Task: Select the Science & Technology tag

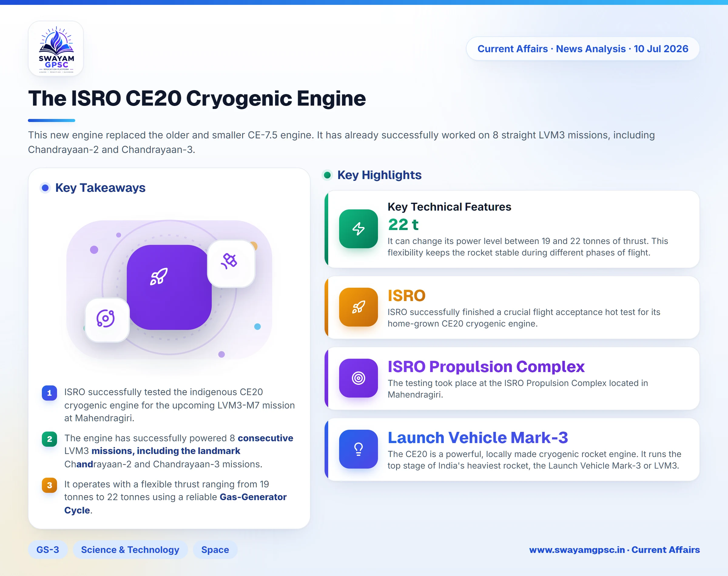Action: click(130, 550)
